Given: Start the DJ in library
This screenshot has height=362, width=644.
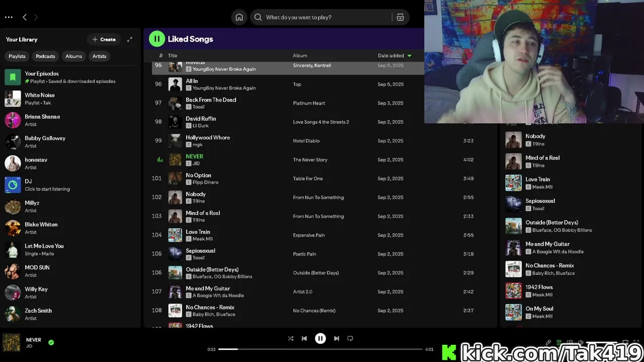Looking at the screenshot, I should pos(70,185).
